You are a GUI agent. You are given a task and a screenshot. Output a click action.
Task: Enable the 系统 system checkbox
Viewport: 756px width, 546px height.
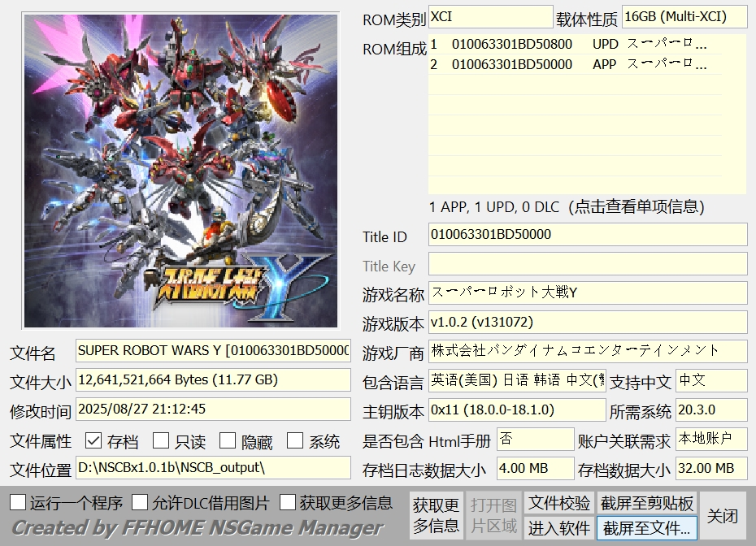295,440
